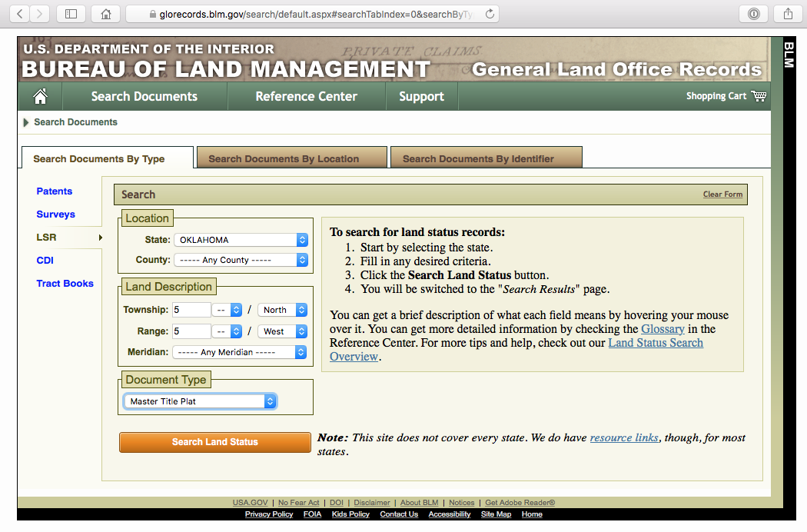Open Tract Books search category
This screenshot has height=532, width=807.
click(65, 283)
